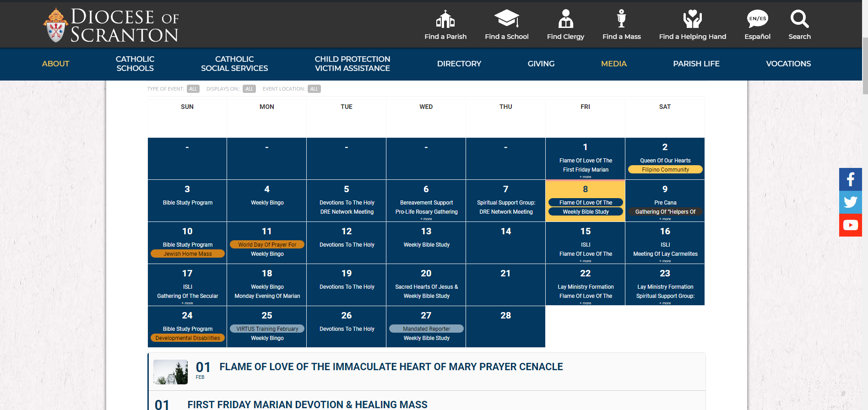This screenshot has width=868, height=410.
Task: Click the Find a Helping Hand icon
Action: [x=692, y=19]
